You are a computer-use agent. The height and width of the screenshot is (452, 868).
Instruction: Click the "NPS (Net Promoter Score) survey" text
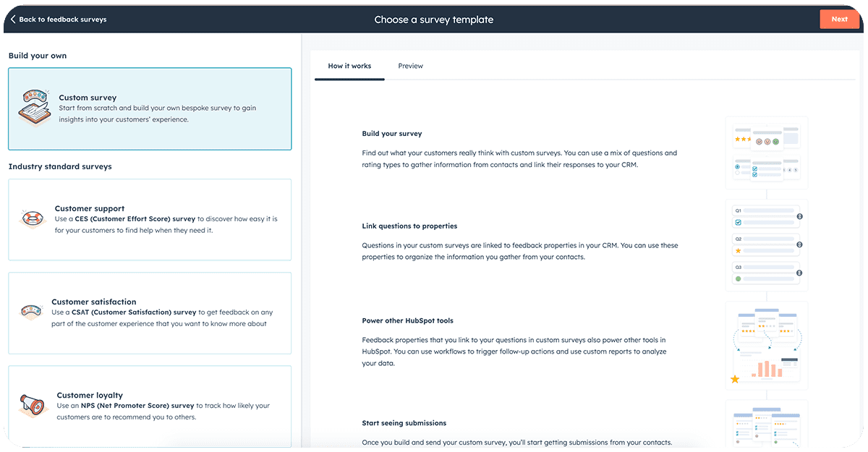pyautogui.click(x=137, y=406)
